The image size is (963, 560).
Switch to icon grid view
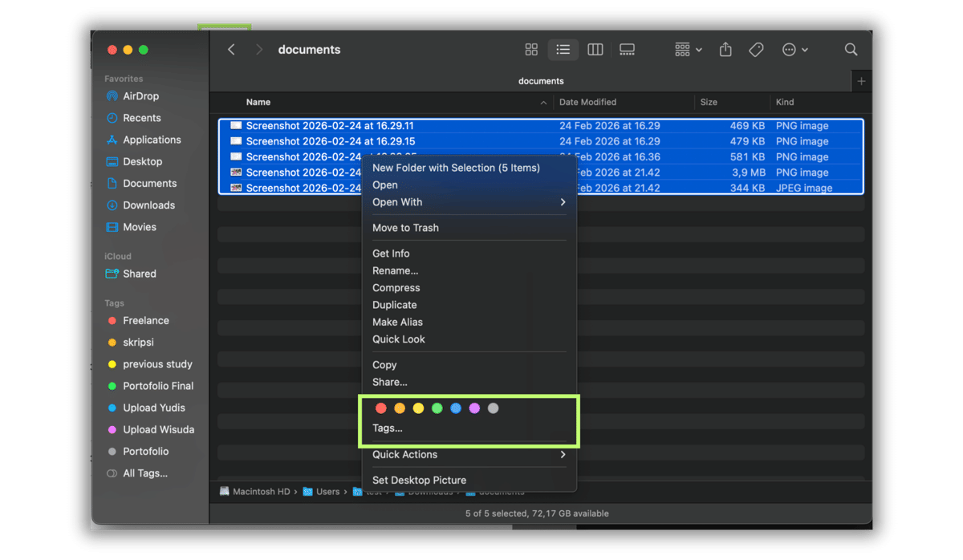[531, 49]
